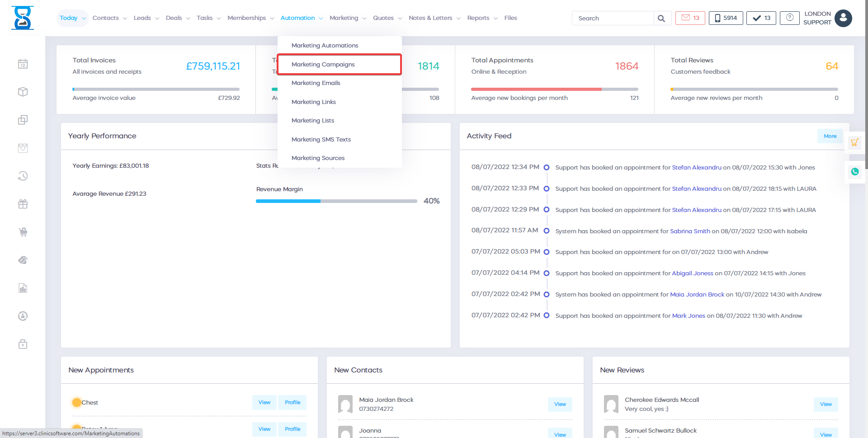Image resolution: width=868 pixels, height=438 pixels.
Task: Open the bar chart report sidebar icon
Action: [23, 288]
